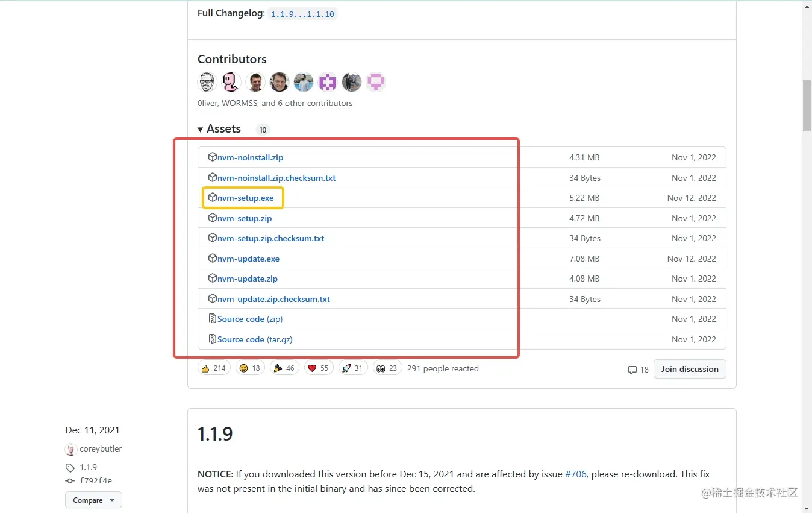Open the light pink identicon contributor avatar
This screenshot has width=812, height=513.
(x=376, y=82)
